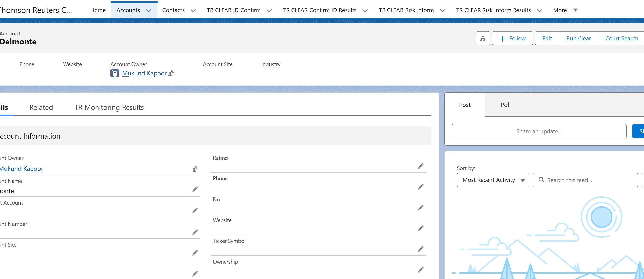Open Mukund Kapoor link under Account Information

[x=22, y=169]
